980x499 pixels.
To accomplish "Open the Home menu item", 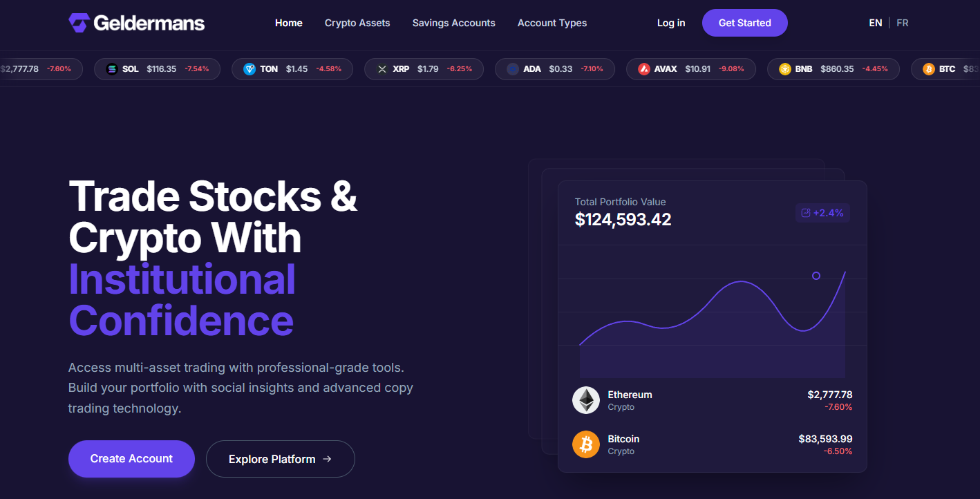I will pos(289,23).
